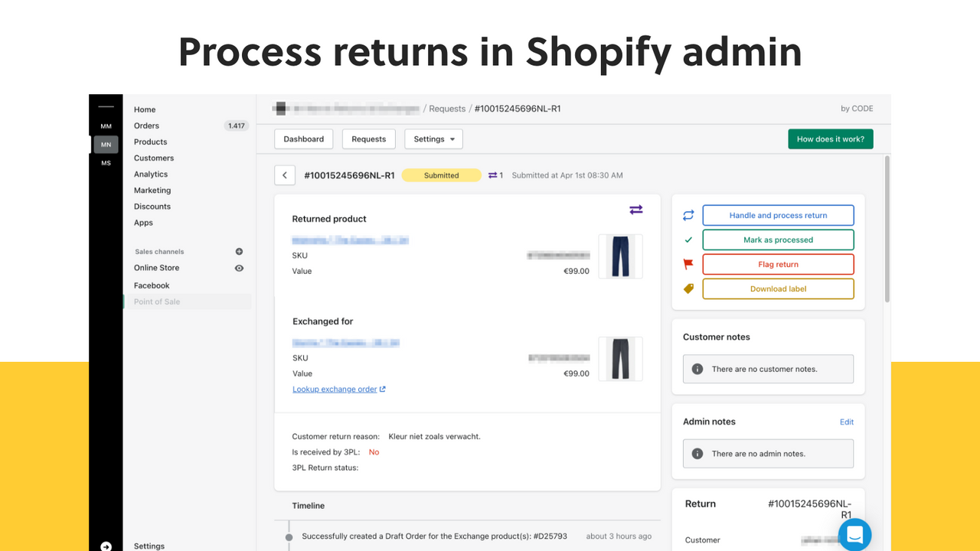Viewport: 980px width, 551px height.
Task: Switch to the MN store
Action: click(x=106, y=145)
